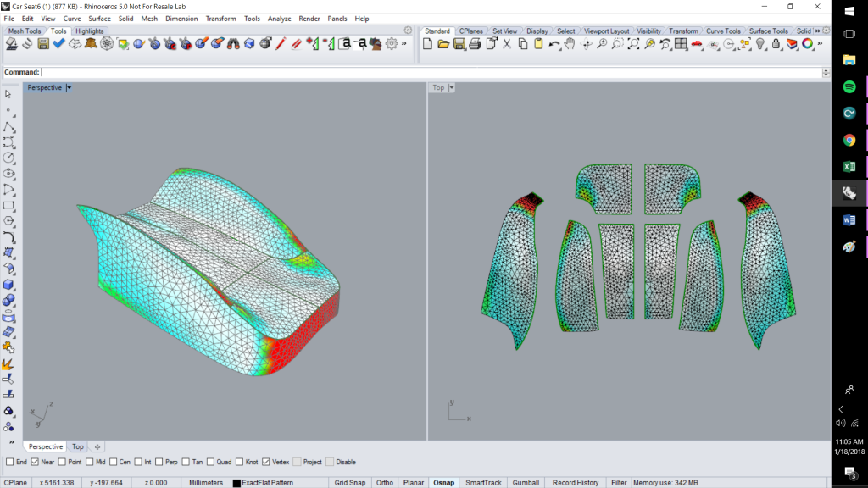The height and width of the screenshot is (488, 868).
Task: Click the Lock padlock icon
Action: (776, 44)
